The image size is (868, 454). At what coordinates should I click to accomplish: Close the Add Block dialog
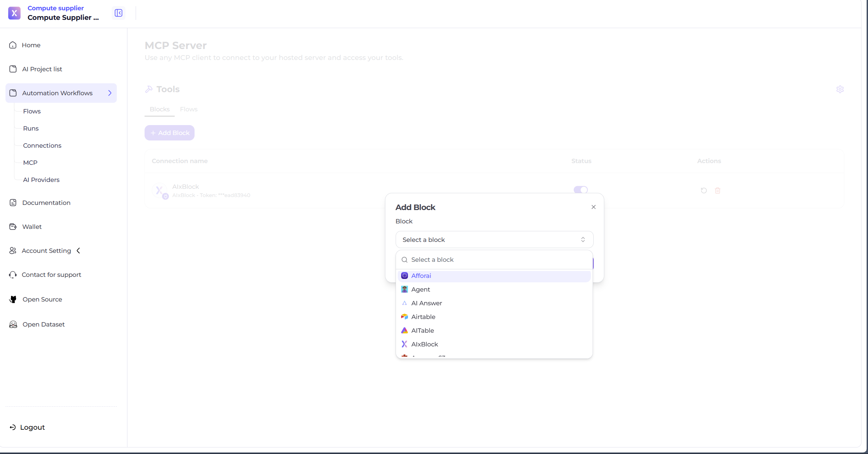pyautogui.click(x=594, y=207)
